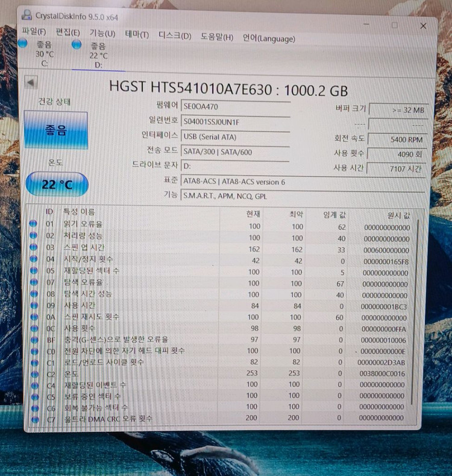Click status icon for attribute BF G-센스 오류율
This screenshot has height=476, width=452.
click(x=34, y=340)
